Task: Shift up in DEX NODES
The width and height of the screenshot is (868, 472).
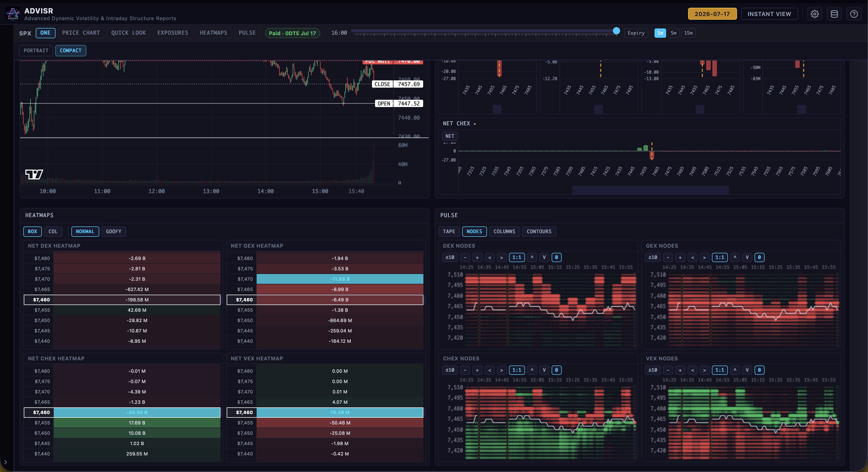Action: 532,257
